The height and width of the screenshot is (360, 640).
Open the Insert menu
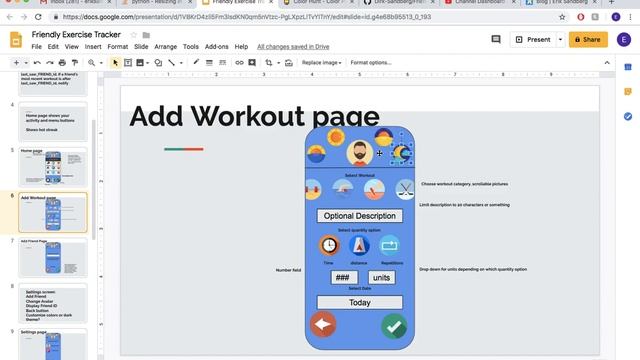pos(93,47)
